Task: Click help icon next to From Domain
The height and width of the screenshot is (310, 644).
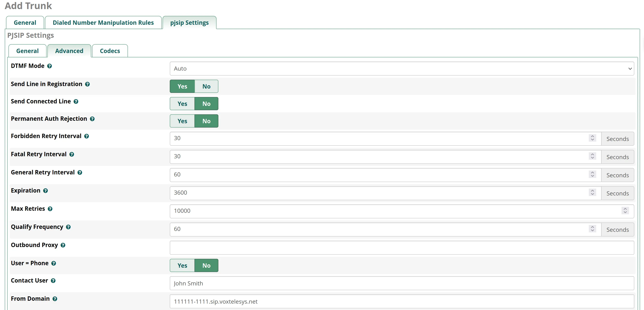Action: tap(55, 299)
